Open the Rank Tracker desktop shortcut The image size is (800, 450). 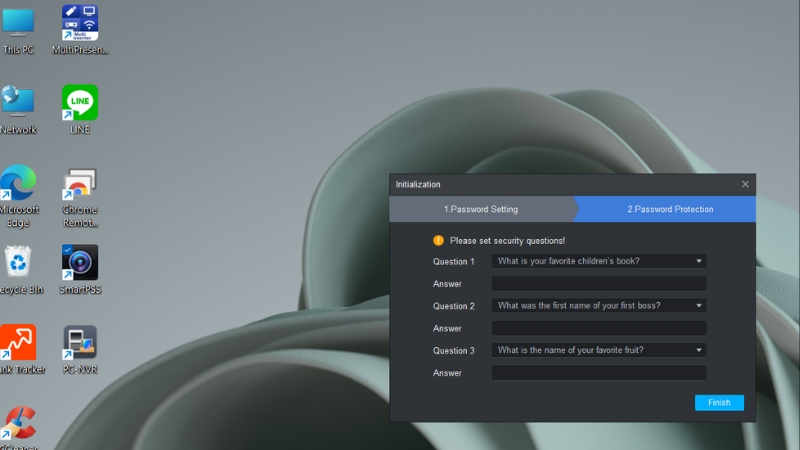18,344
